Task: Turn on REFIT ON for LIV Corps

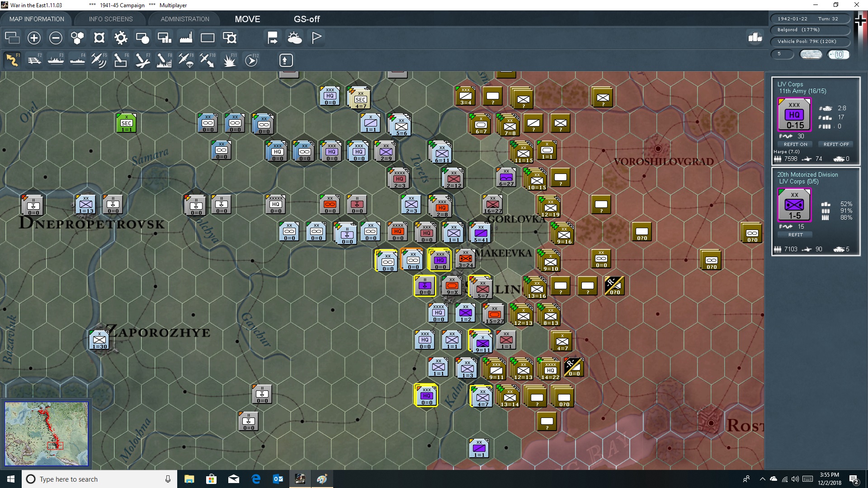Action: [795, 145]
